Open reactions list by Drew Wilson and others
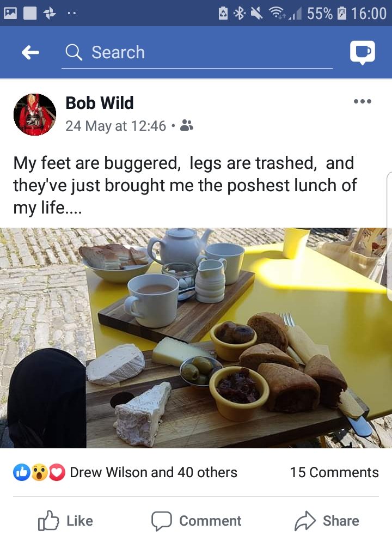392x542 pixels. [154, 472]
